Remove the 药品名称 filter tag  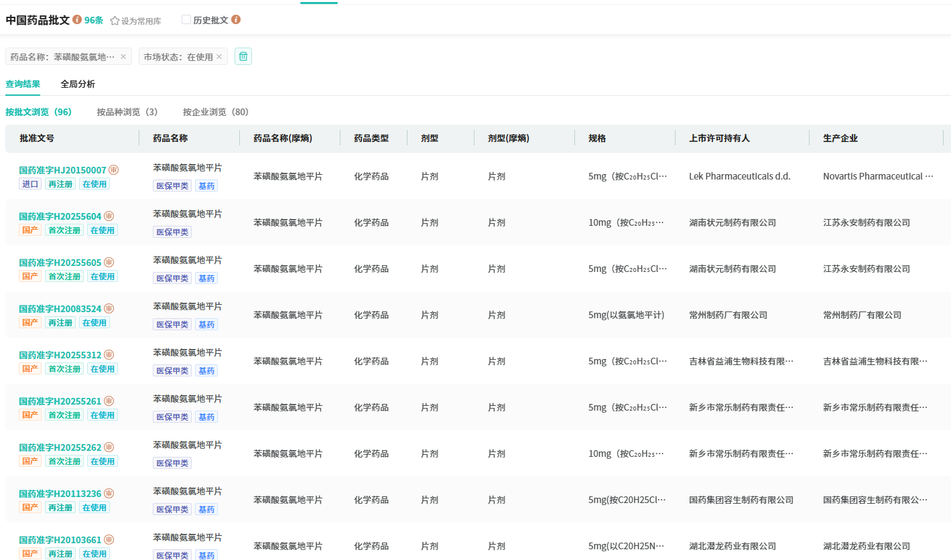pos(123,57)
